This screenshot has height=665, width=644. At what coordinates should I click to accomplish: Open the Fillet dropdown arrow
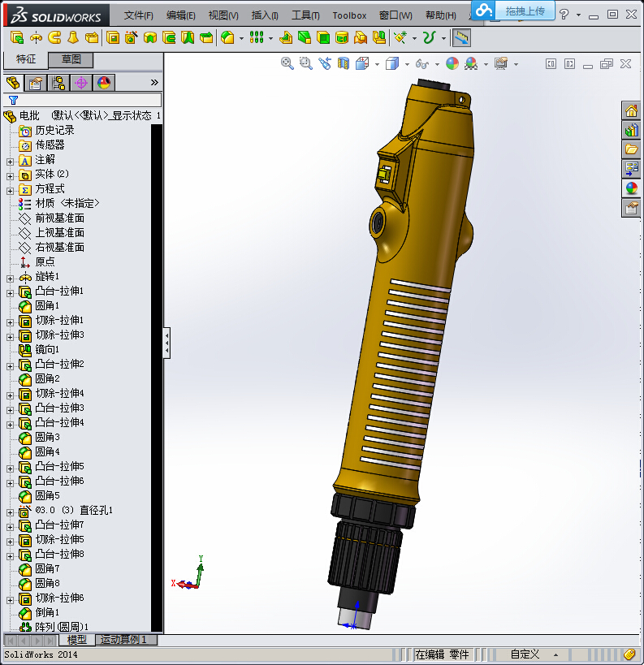tap(241, 38)
